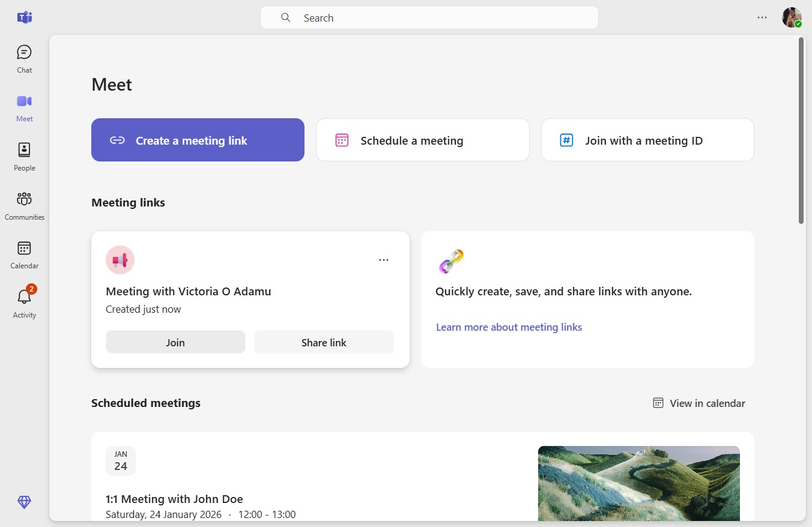Click into the Search field
812x527 pixels.
[x=429, y=17]
